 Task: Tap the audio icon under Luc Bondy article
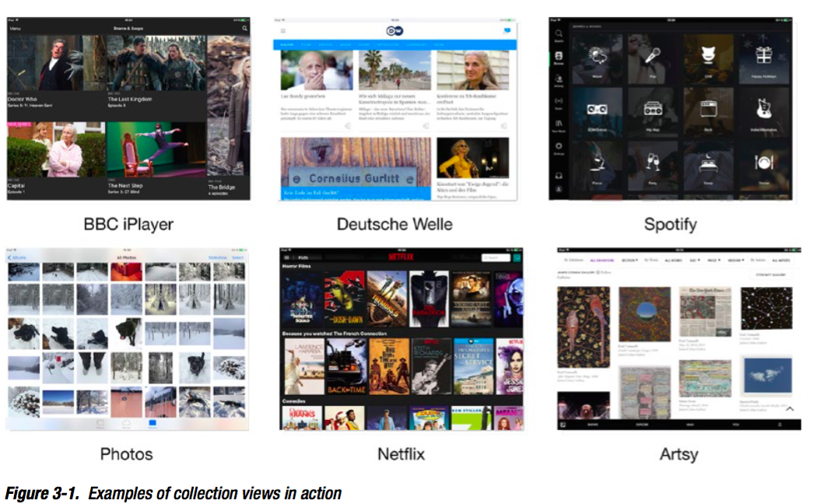[348, 126]
